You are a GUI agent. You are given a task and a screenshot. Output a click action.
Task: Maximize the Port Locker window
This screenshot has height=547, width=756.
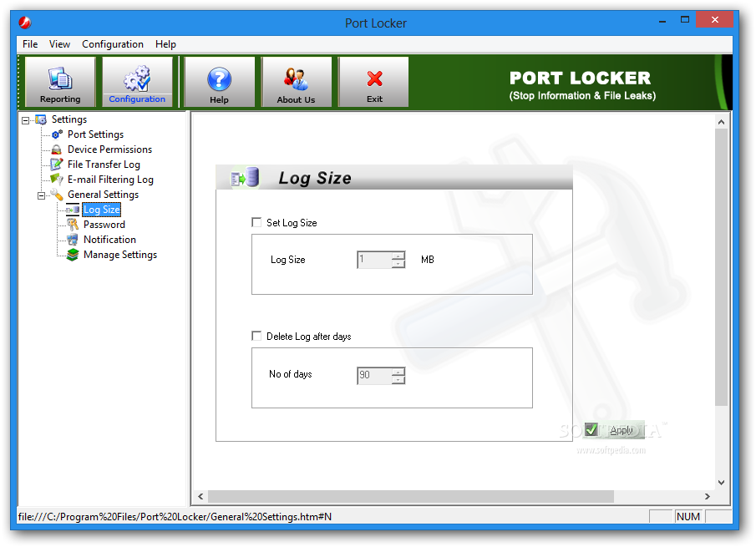[685, 20]
